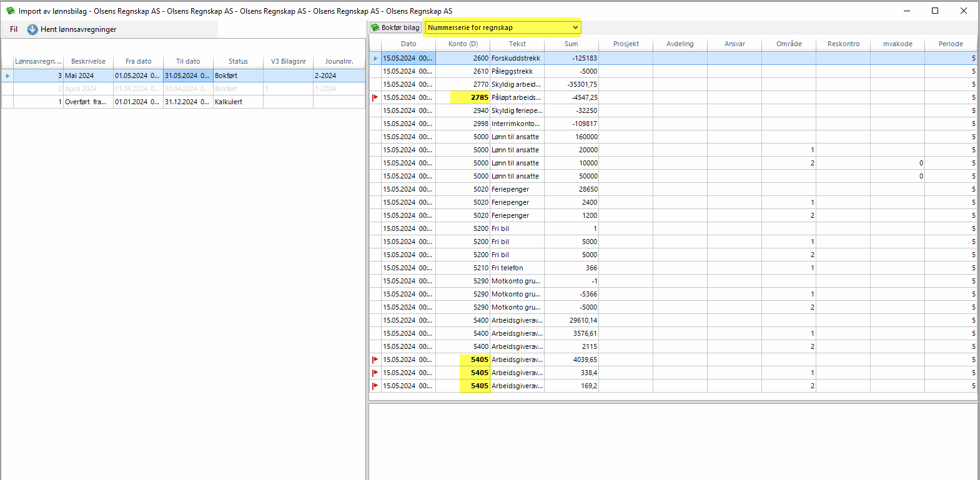Click the Status column header
The image size is (980, 480).
pyautogui.click(x=238, y=61)
